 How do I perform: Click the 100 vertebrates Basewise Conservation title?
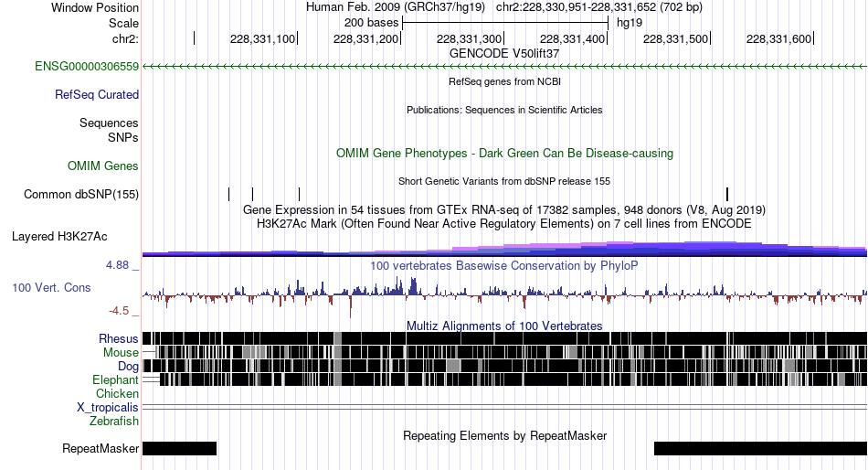504,265
